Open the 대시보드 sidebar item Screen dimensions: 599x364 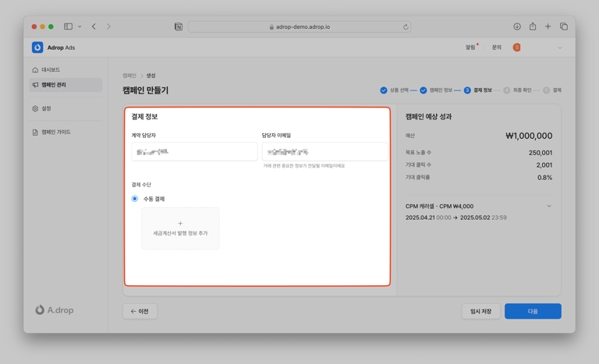click(x=50, y=70)
